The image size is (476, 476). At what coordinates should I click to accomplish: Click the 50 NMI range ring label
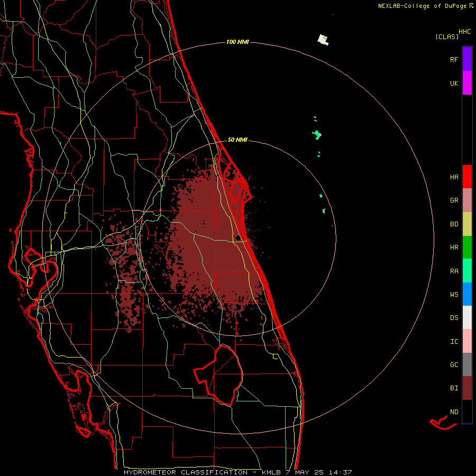[237, 140]
